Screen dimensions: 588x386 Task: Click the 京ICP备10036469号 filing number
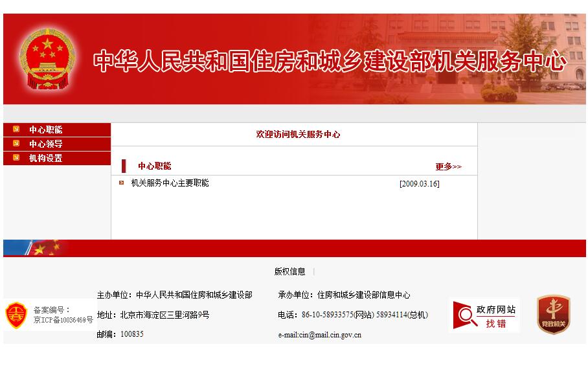[x=63, y=320]
